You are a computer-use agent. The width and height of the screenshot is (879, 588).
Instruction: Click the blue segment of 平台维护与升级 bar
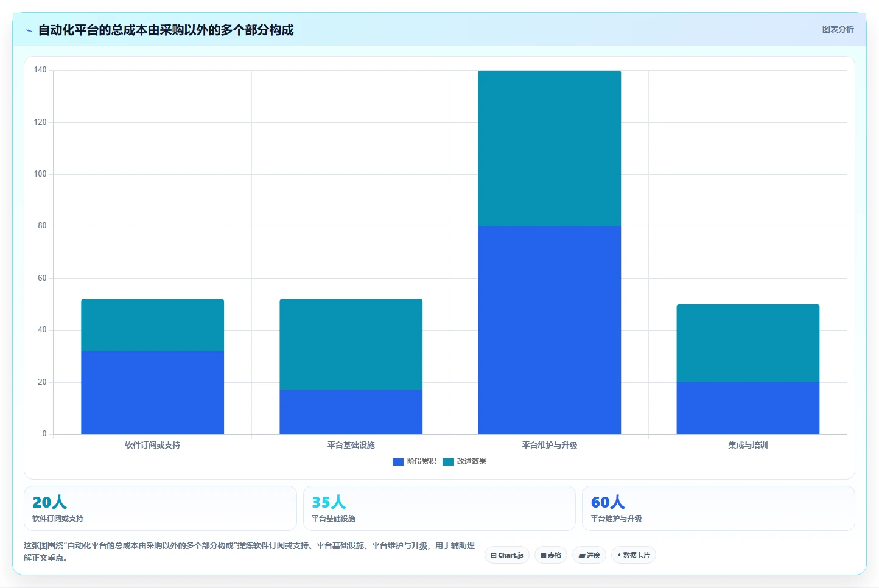(x=550, y=330)
